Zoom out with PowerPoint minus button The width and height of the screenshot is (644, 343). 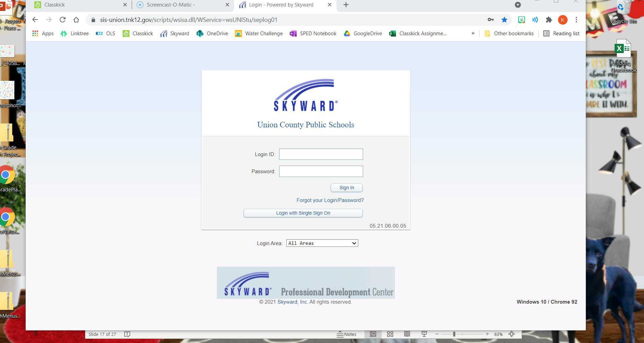pos(437,334)
